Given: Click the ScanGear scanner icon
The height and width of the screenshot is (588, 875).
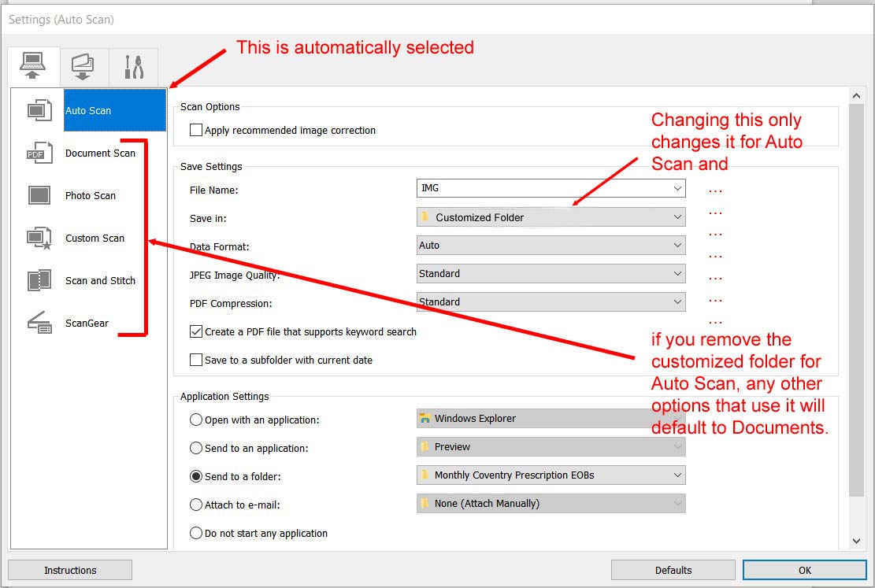Looking at the screenshot, I should (x=39, y=323).
